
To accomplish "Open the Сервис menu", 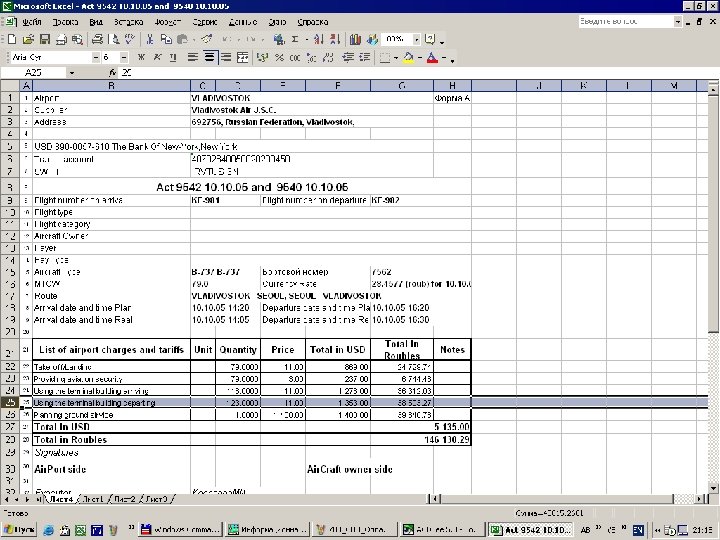I will point(205,22).
